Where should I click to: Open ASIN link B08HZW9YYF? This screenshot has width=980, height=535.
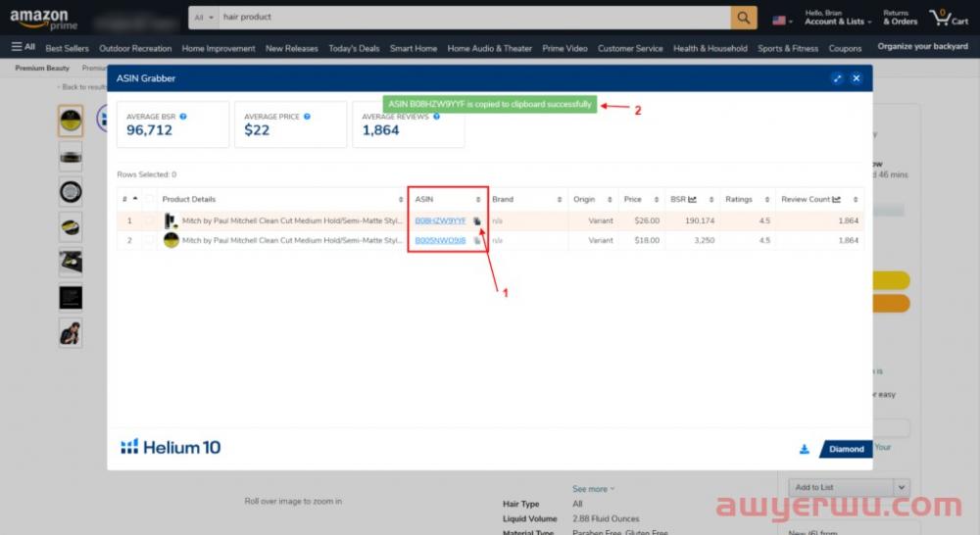pyautogui.click(x=440, y=220)
